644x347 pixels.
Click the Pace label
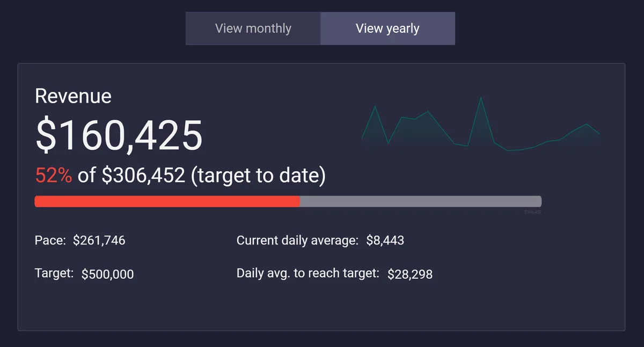[50, 240]
